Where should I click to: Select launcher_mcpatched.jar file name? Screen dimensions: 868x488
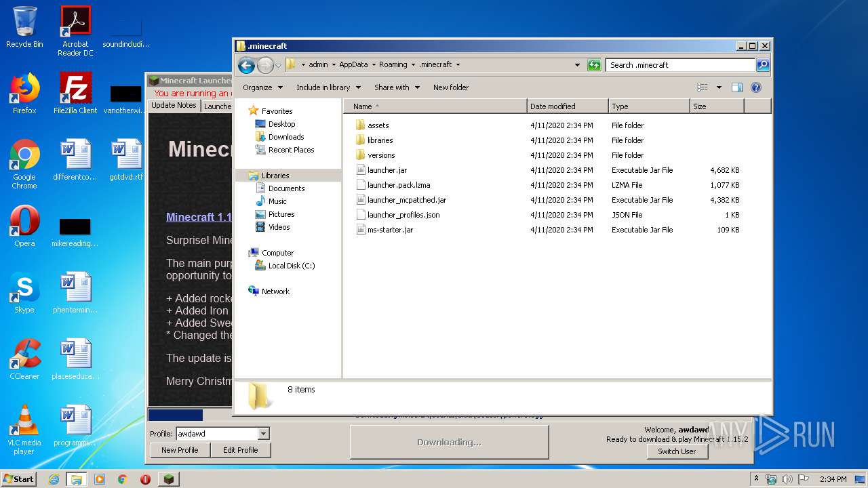407,200
